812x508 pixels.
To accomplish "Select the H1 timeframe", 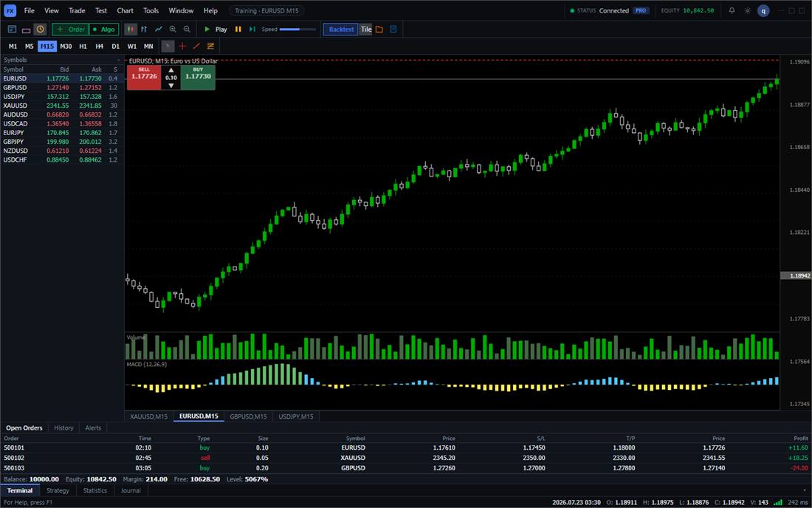I will (83, 46).
